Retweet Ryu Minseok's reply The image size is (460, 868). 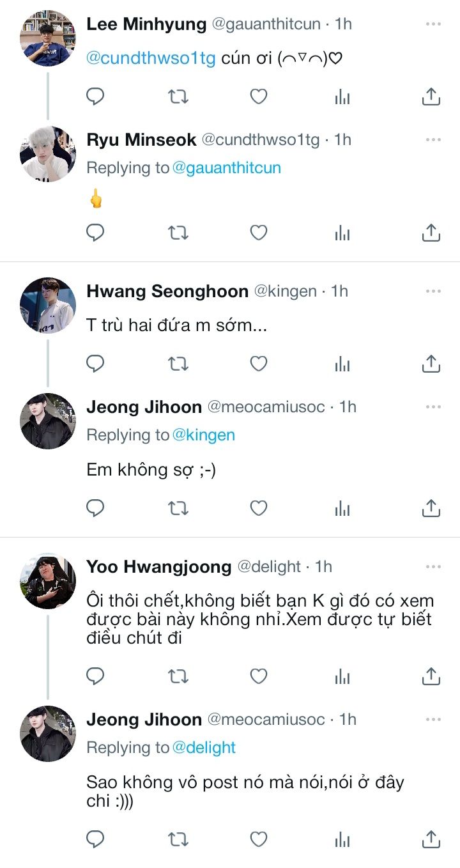tap(177, 233)
